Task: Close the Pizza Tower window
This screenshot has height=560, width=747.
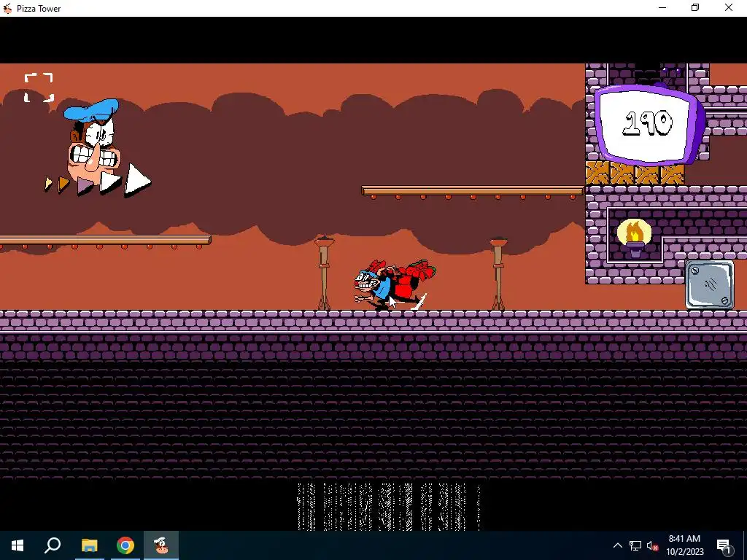Action: [729, 7]
